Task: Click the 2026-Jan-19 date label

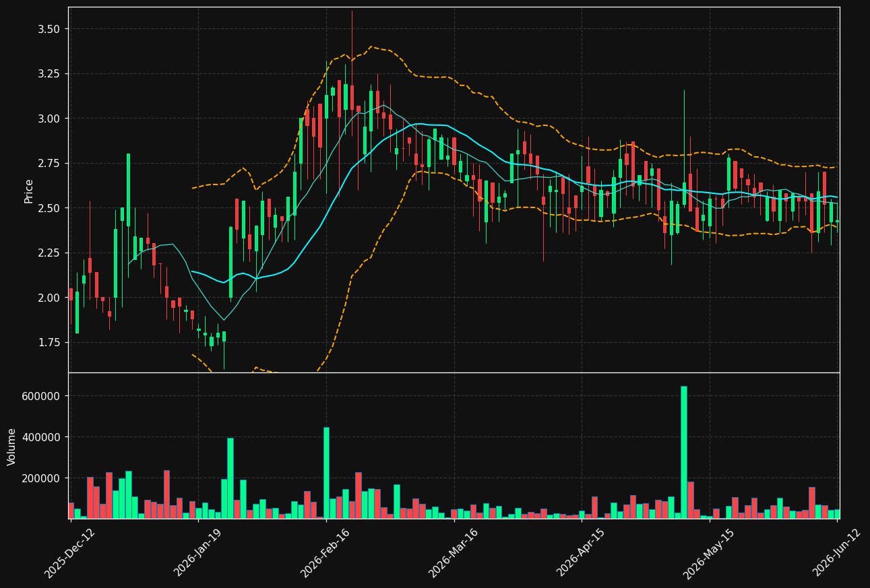Action: tap(197, 554)
